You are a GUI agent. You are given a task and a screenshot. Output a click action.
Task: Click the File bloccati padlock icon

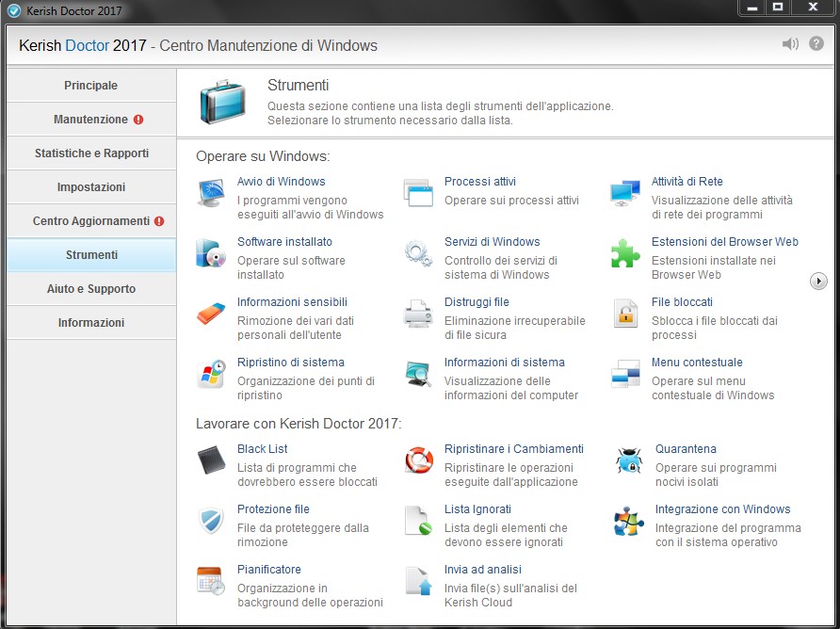point(625,314)
